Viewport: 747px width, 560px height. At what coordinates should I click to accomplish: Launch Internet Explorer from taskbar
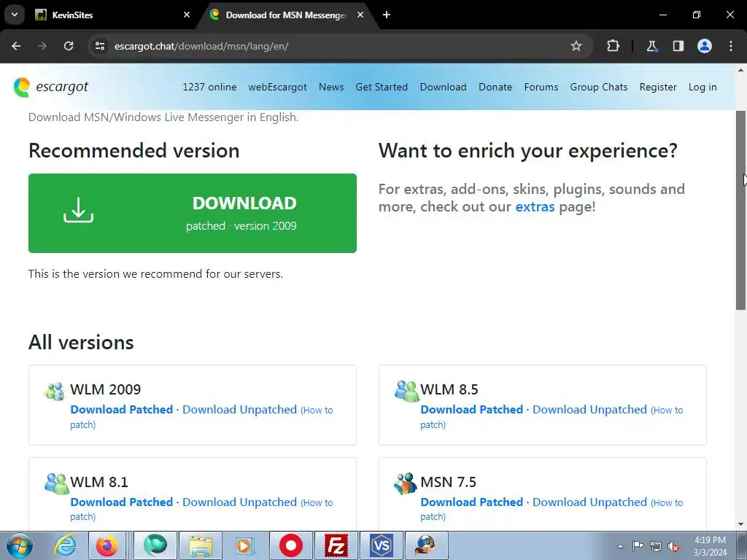pyautogui.click(x=65, y=545)
